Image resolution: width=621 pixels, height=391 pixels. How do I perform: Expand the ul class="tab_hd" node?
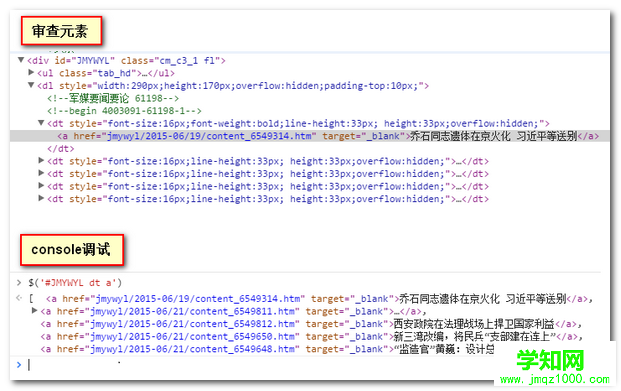tap(31, 72)
